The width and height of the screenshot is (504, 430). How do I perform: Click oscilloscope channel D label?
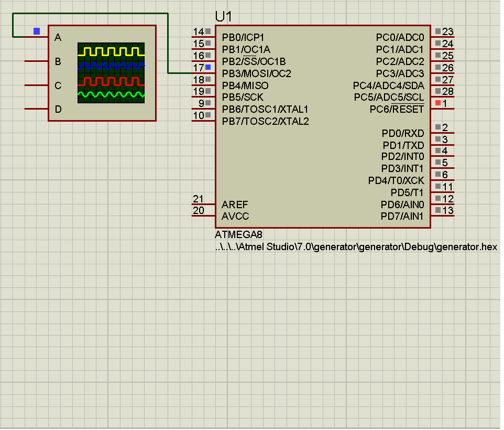[x=58, y=110]
